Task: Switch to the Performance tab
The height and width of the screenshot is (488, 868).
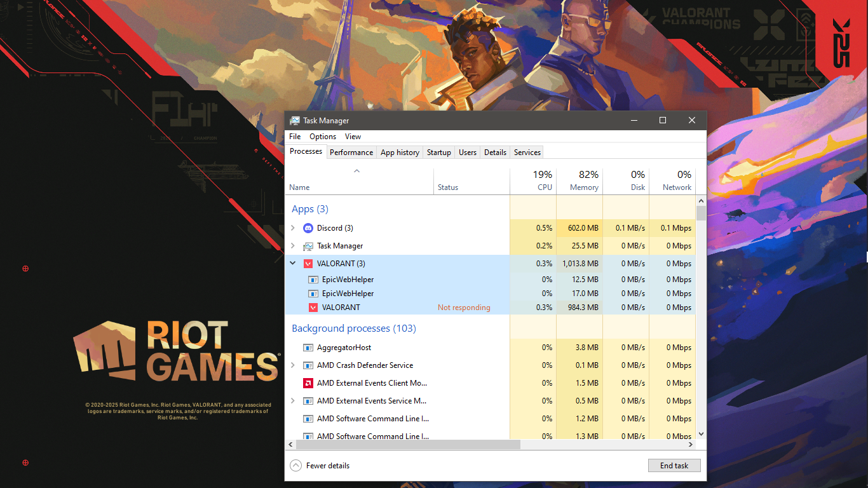Action: pyautogui.click(x=351, y=152)
